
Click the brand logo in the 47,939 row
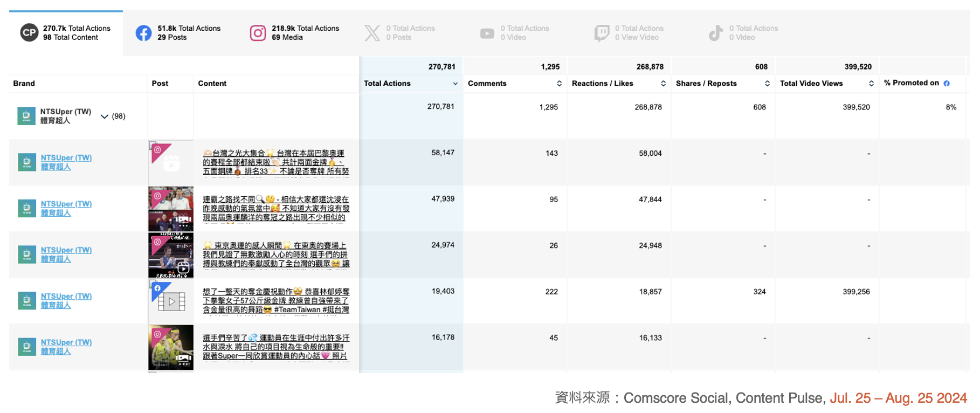click(26, 209)
